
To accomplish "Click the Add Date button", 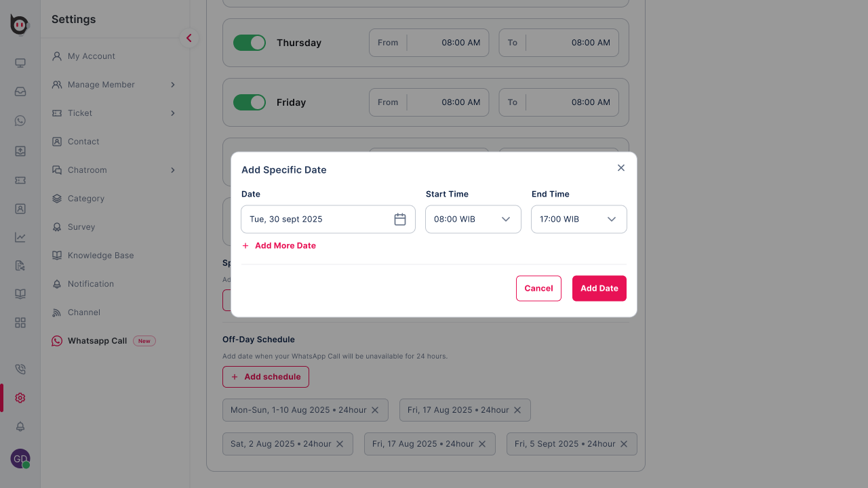I will click(x=599, y=288).
